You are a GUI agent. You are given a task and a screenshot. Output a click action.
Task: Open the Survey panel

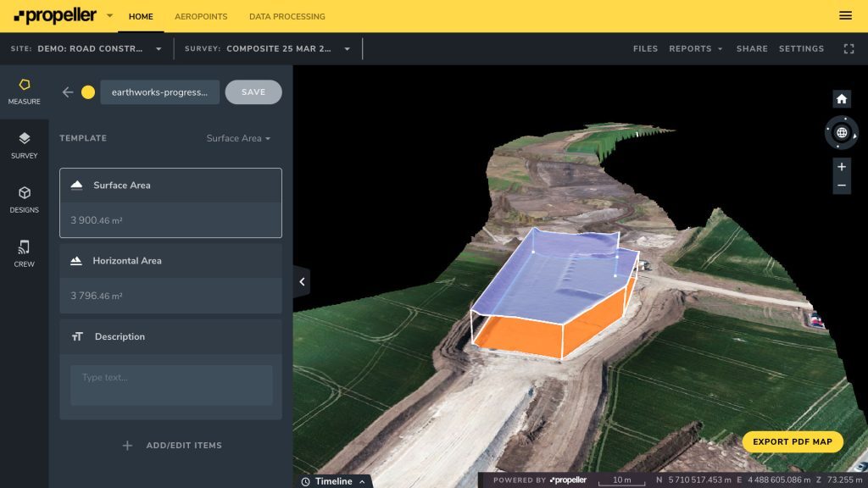click(25, 146)
